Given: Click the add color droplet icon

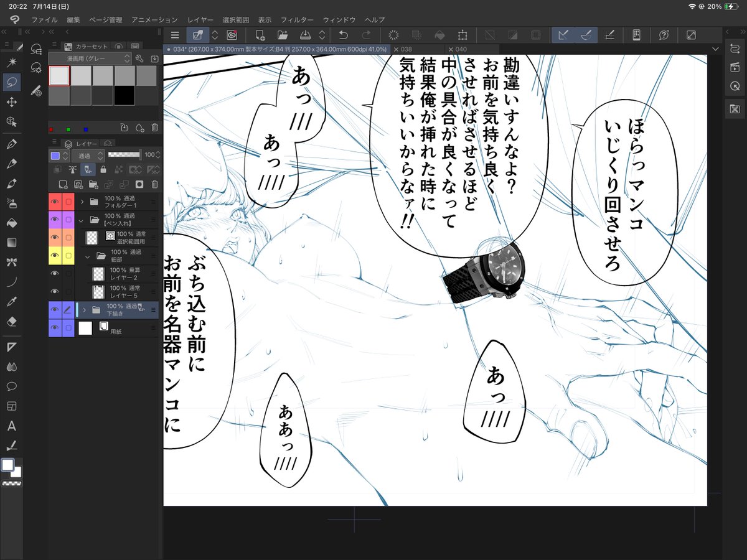Looking at the screenshot, I should (x=139, y=128).
